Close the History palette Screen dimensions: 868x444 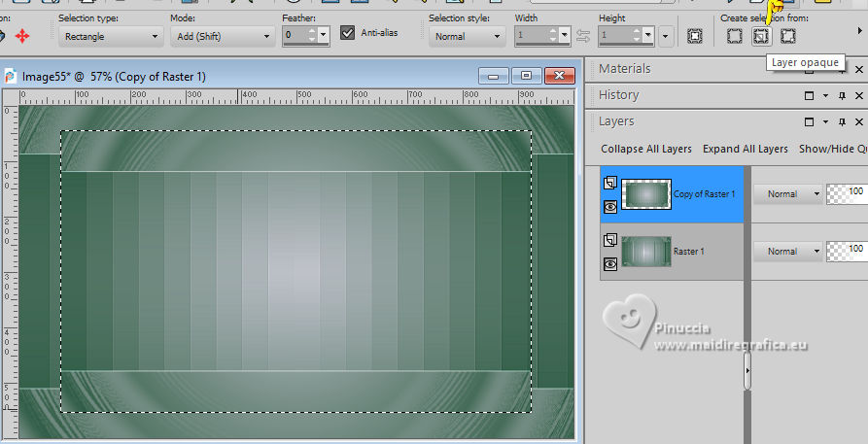(859, 96)
